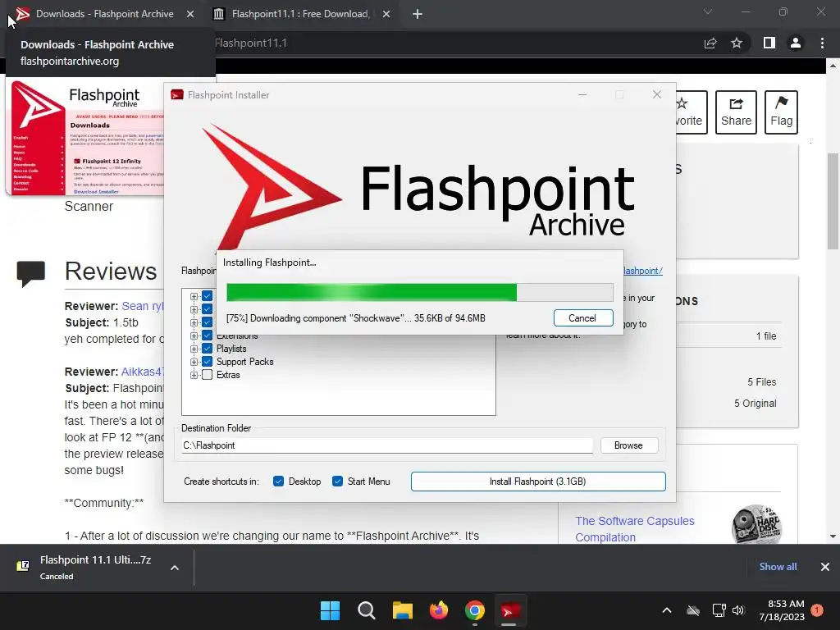Open The Software Capsules Compilation link
This screenshot has height=630, width=840.
635,529
